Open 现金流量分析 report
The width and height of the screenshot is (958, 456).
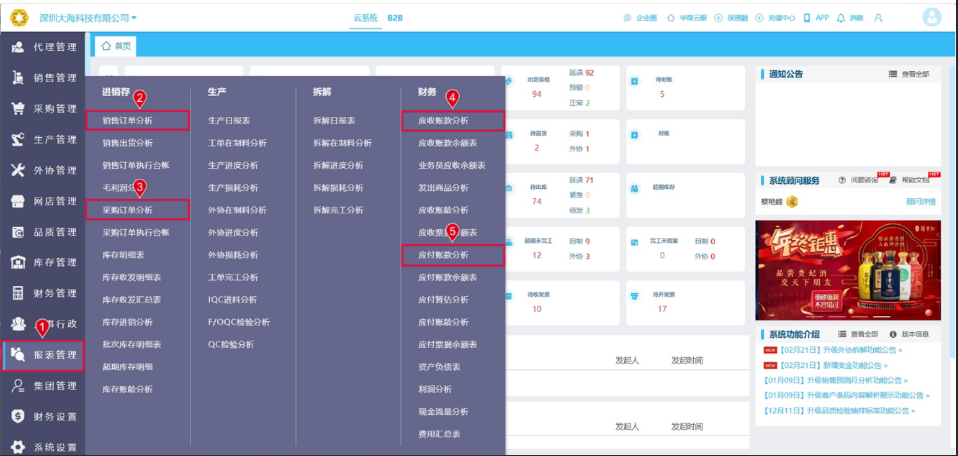(x=444, y=411)
